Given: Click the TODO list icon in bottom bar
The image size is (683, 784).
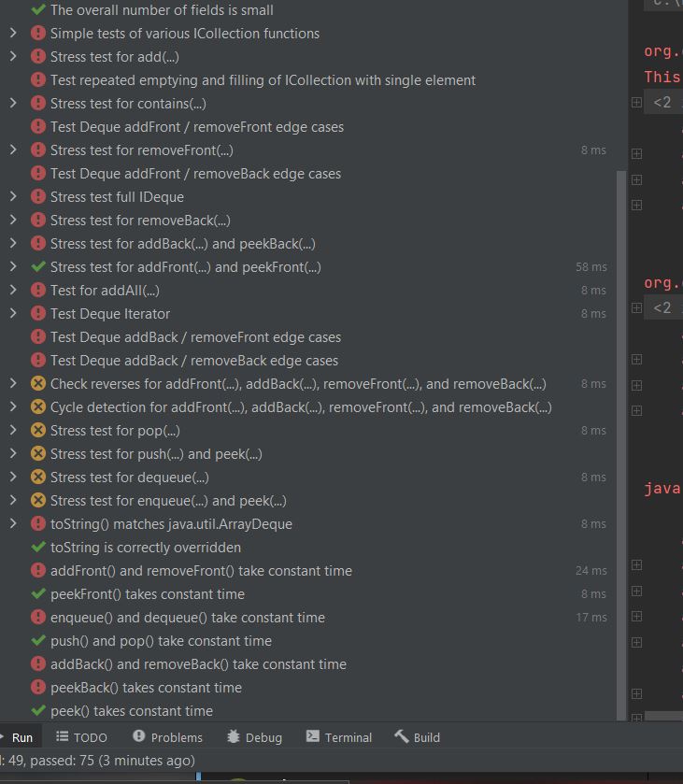Looking at the screenshot, I should pos(63,737).
